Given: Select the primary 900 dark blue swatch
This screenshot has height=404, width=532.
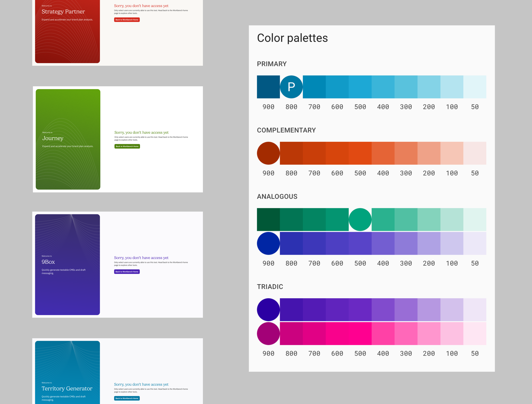Looking at the screenshot, I should [x=268, y=87].
